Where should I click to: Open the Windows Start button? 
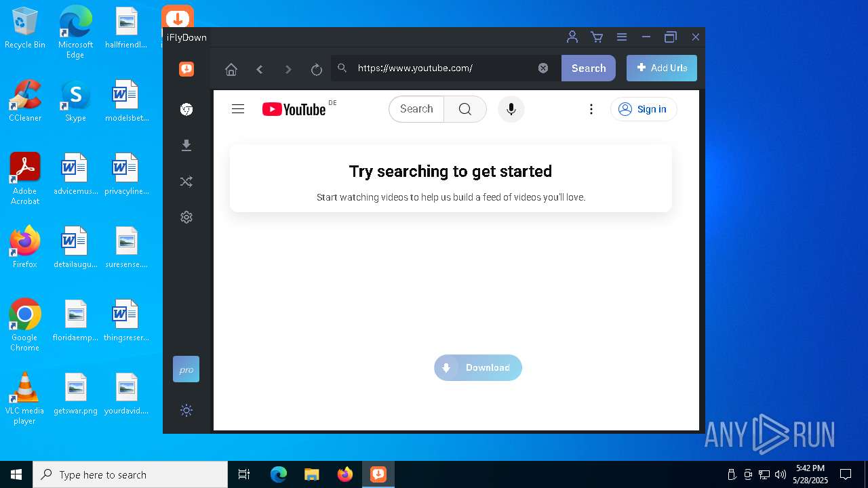pos(16,474)
